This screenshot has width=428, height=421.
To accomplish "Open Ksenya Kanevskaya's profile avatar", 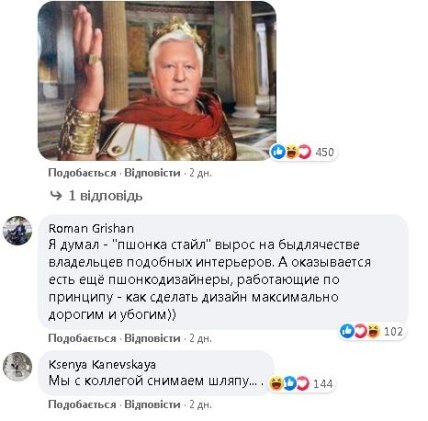I will 17,366.
